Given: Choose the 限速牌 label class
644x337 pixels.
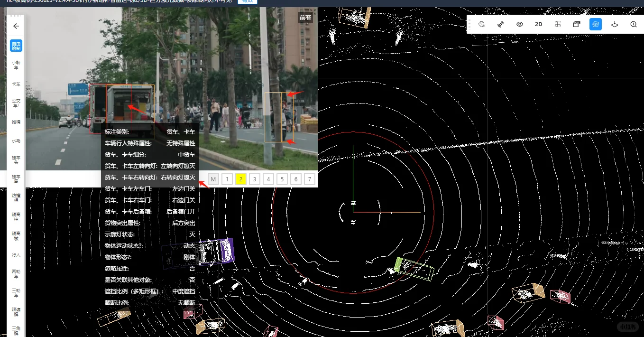Looking at the screenshot, I should click(x=16, y=312).
